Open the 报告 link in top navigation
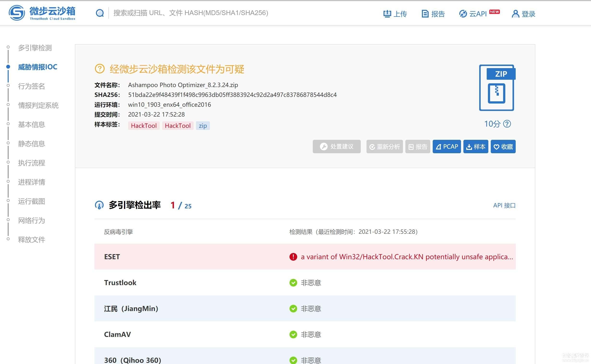This screenshot has width=591, height=364. coord(433,14)
